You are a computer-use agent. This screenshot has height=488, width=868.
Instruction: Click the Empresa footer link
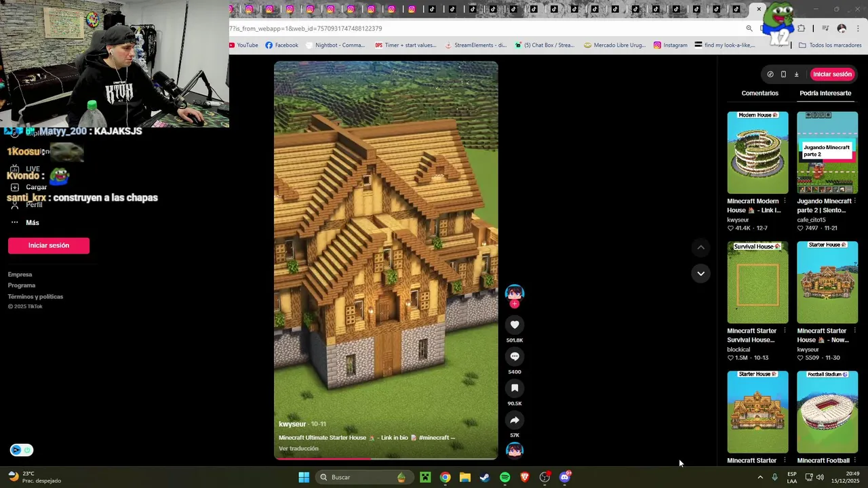point(20,274)
